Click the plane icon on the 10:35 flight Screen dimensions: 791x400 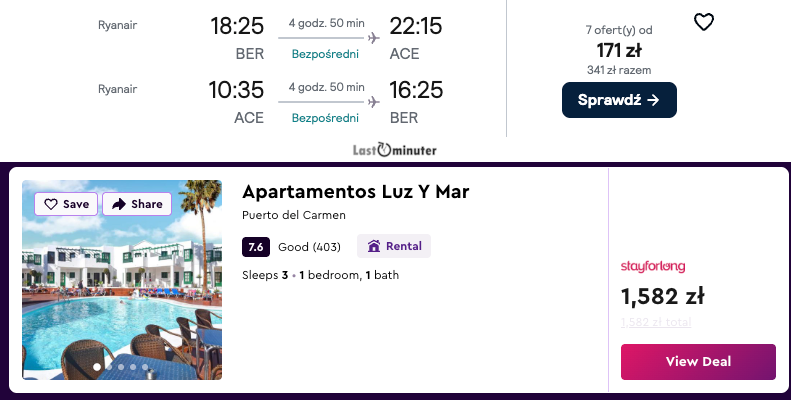point(374,102)
